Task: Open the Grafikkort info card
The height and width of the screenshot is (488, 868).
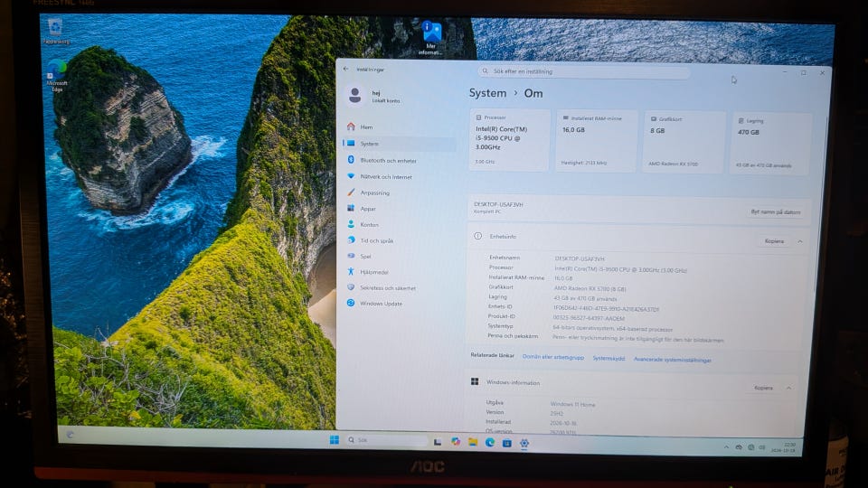Action: coord(684,142)
